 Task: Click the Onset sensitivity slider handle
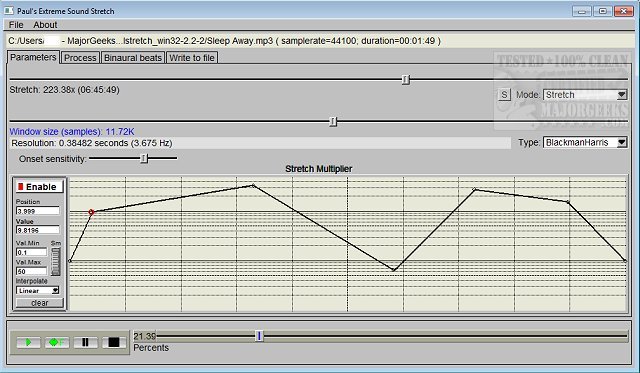(144, 158)
